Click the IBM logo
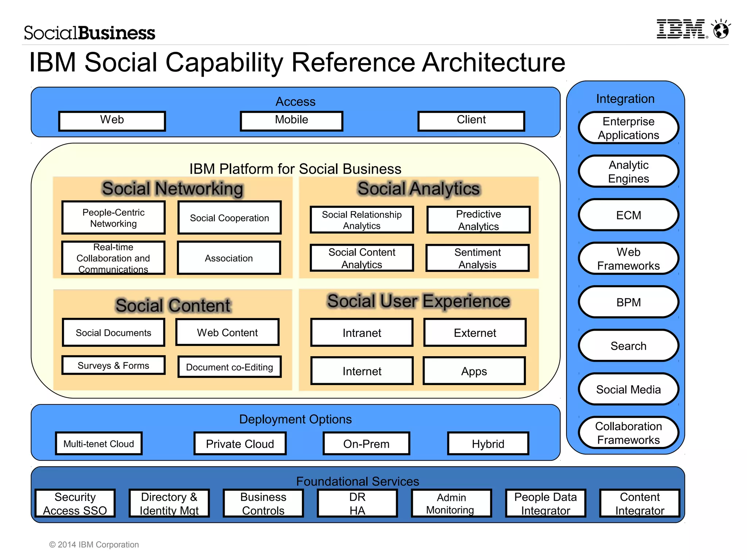 (681, 29)
